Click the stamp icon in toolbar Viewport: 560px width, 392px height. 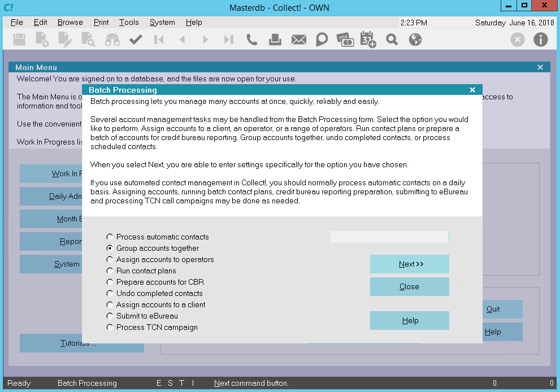pos(275,40)
